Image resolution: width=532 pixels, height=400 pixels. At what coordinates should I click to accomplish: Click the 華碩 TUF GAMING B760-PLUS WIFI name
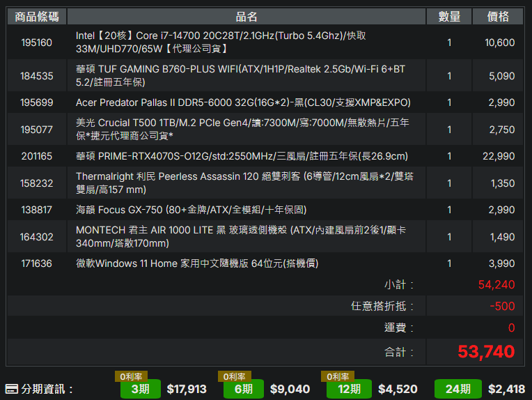(x=240, y=75)
